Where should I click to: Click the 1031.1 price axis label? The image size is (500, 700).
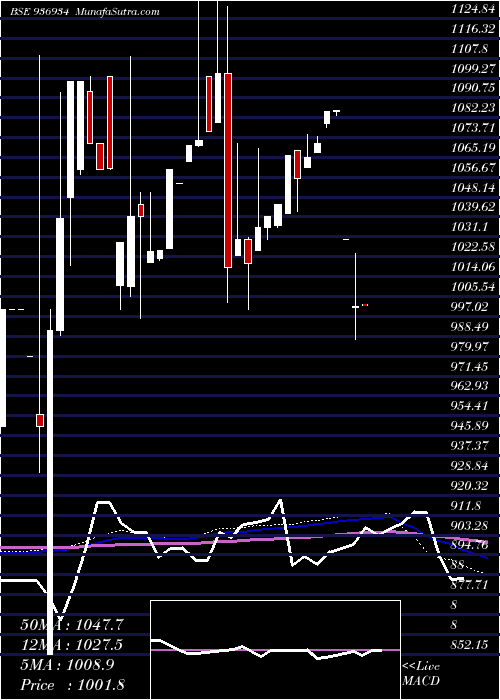(469, 227)
